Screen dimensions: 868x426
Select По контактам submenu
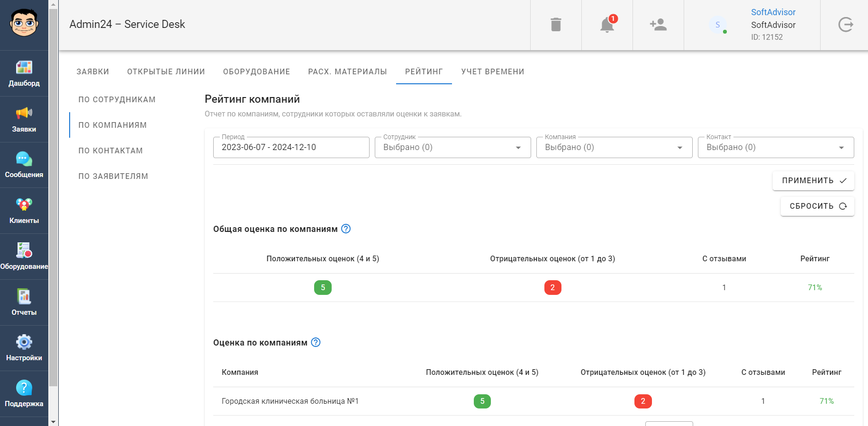pyautogui.click(x=111, y=151)
